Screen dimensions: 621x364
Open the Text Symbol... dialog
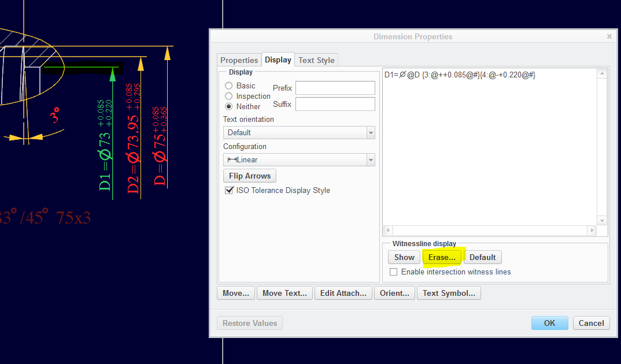(449, 293)
